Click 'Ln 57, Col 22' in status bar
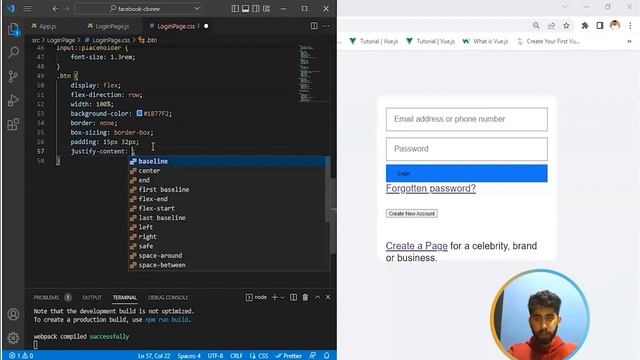Image resolution: width=640 pixels, height=360 pixels. (x=154, y=356)
